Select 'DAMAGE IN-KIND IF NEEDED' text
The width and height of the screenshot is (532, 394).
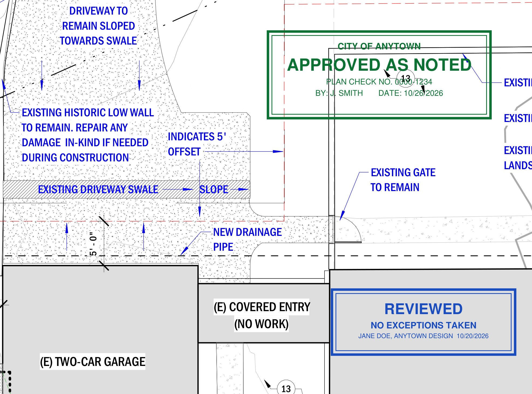click(x=85, y=143)
